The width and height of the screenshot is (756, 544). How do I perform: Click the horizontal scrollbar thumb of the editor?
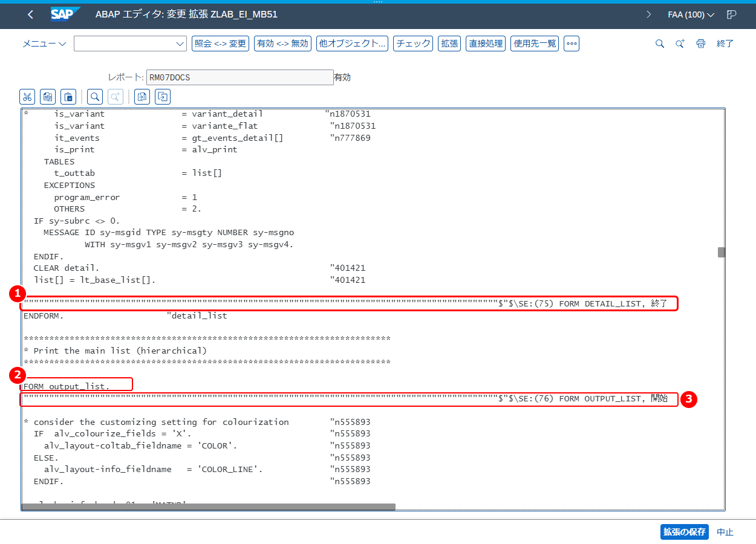point(209,507)
